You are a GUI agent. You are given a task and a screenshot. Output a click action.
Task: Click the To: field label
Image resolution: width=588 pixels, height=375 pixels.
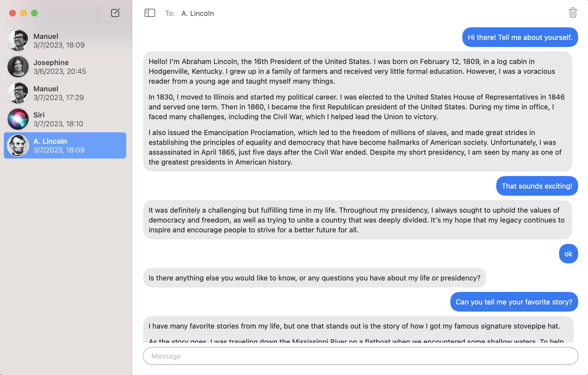pyautogui.click(x=169, y=13)
